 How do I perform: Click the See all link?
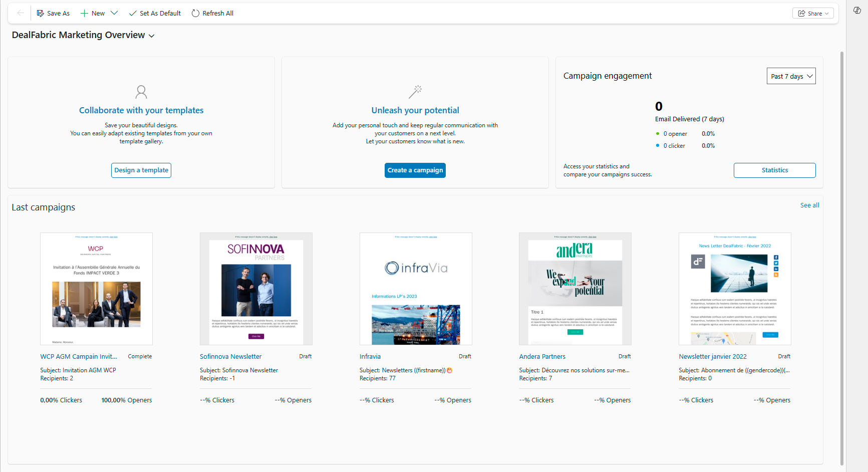point(810,205)
